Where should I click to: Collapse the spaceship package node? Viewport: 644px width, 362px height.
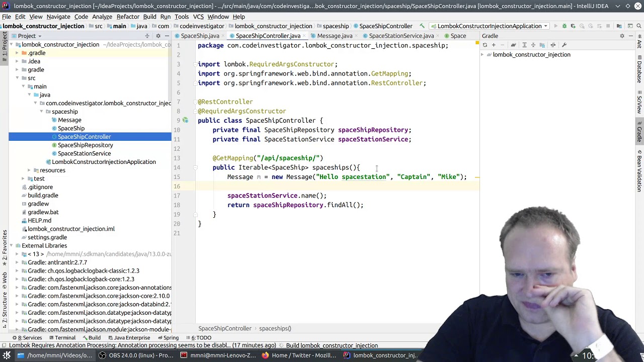coord(41,112)
